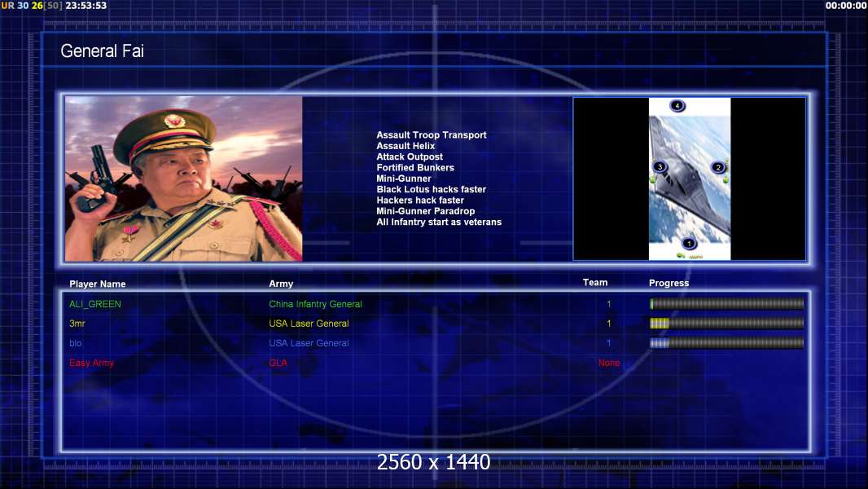Click the "Team" column header
Image resolution: width=868 pixels, height=489 pixels.
pyautogui.click(x=595, y=283)
